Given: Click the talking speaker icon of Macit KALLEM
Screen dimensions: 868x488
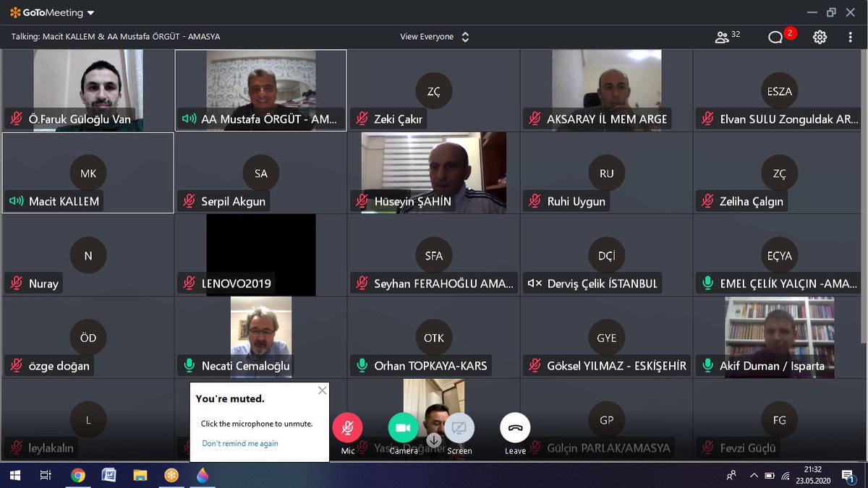Looking at the screenshot, I should coord(17,201).
